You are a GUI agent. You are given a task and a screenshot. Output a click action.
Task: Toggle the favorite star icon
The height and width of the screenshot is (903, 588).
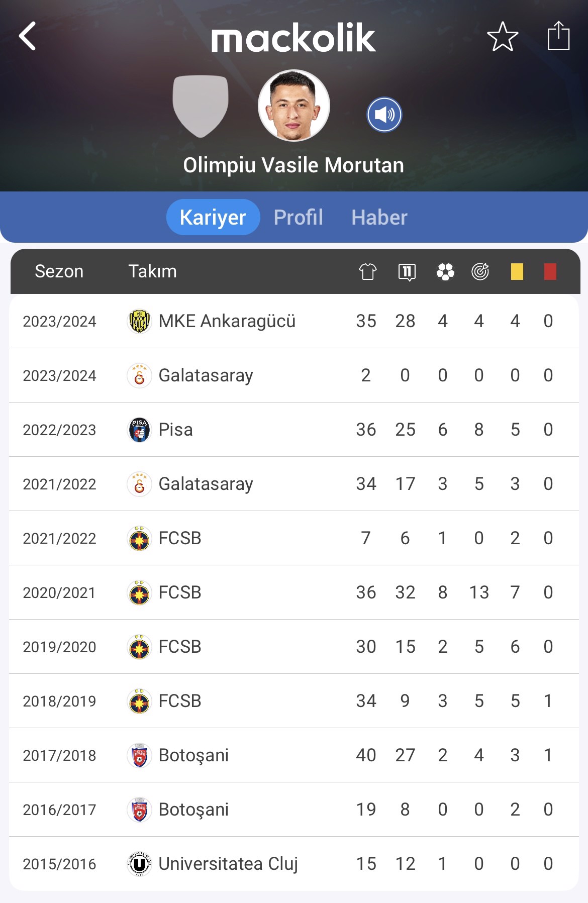click(x=502, y=36)
